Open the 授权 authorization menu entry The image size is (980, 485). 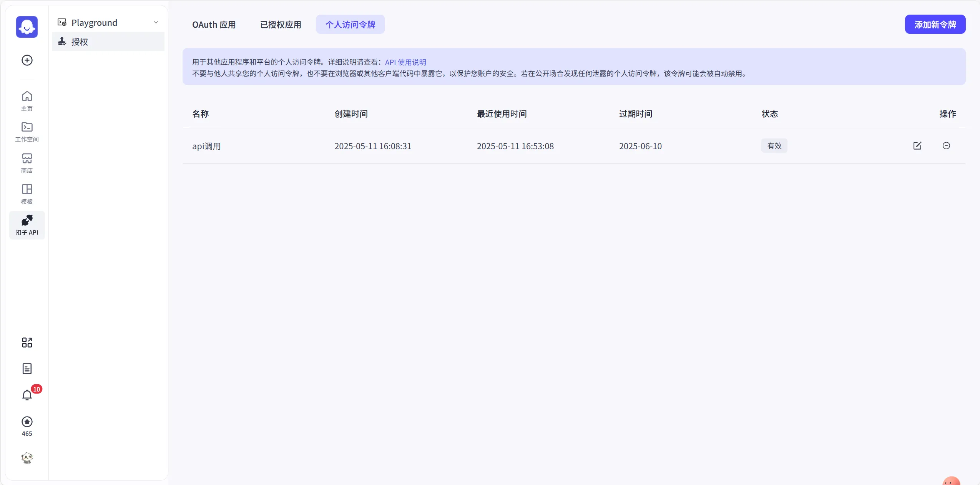point(80,42)
